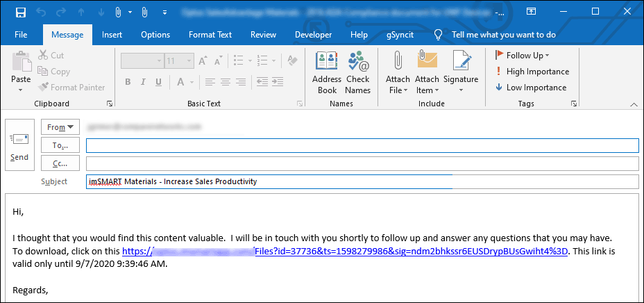Open the File menu
The image size is (644, 303).
coord(21,35)
